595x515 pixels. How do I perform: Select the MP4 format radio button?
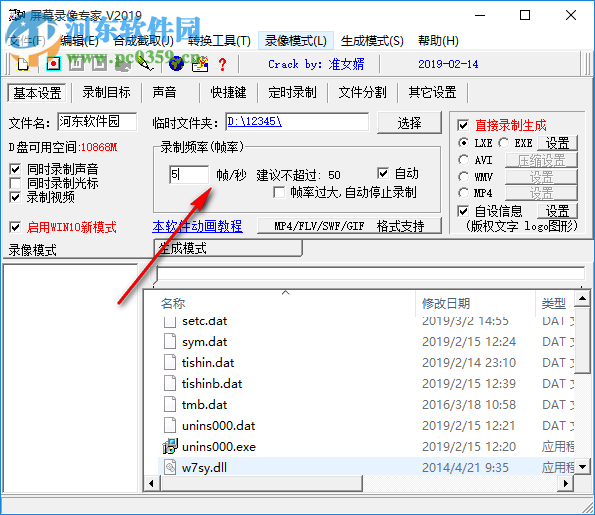[463, 193]
